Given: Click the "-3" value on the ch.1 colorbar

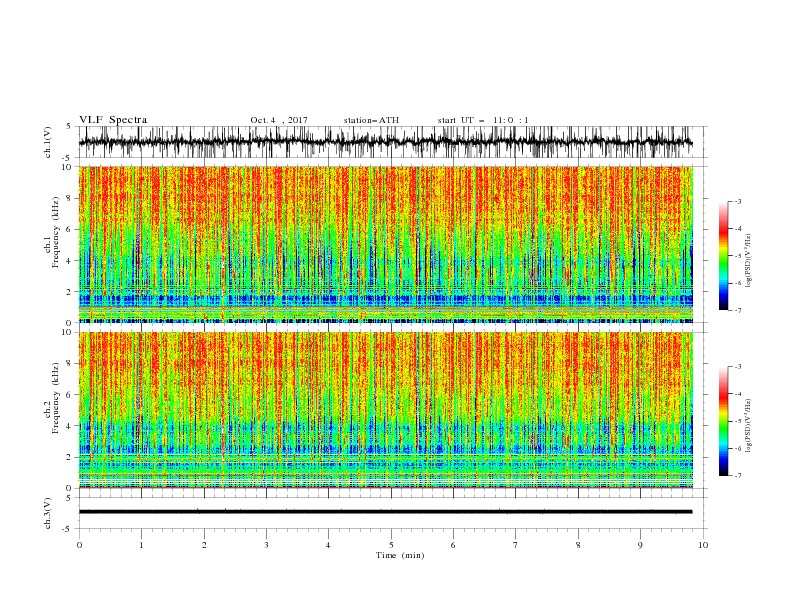Looking at the screenshot, I should click(x=737, y=201).
